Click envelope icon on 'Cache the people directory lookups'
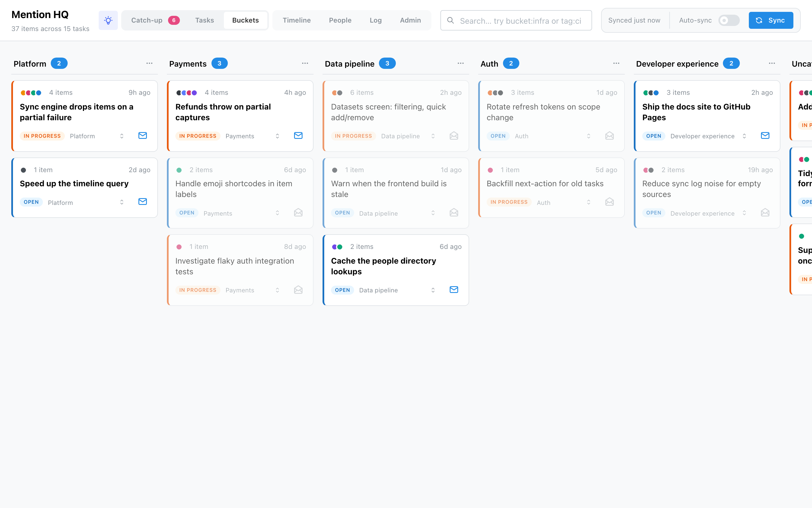Viewport: 812px width, 508px height. coord(454,290)
